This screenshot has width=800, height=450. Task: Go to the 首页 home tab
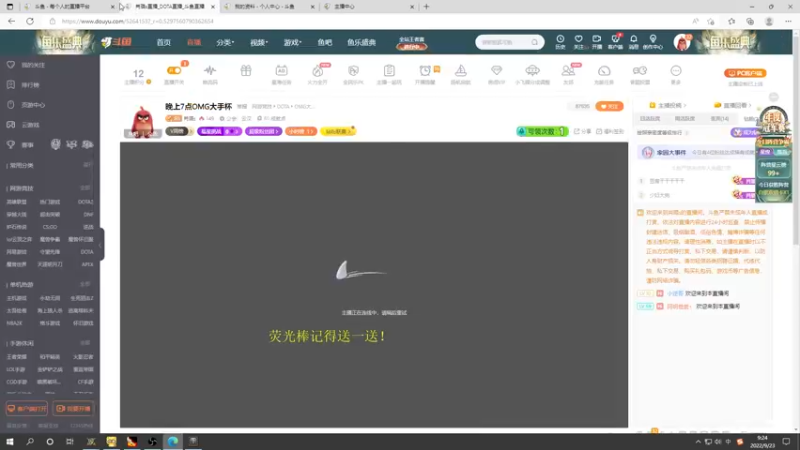tap(164, 42)
